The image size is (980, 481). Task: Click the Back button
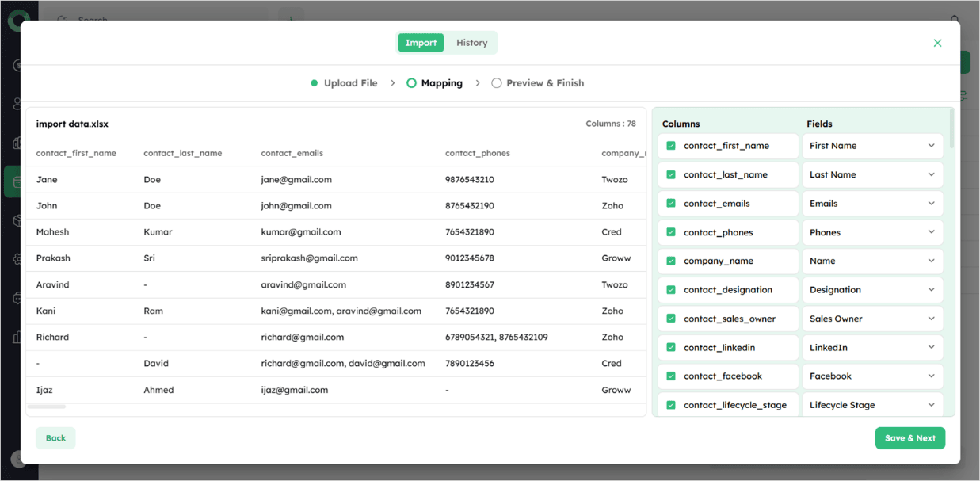pyautogui.click(x=55, y=438)
